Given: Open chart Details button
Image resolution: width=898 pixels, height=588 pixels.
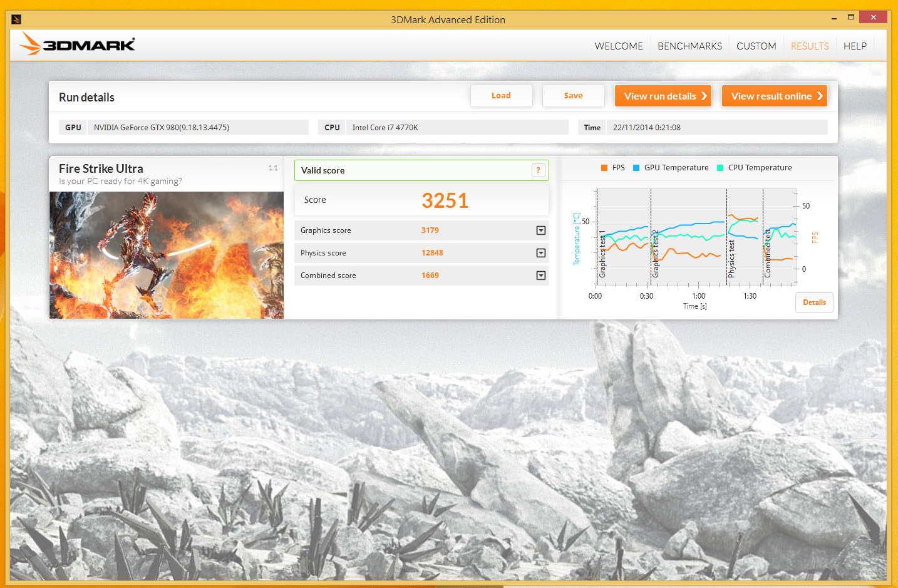Looking at the screenshot, I should (814, 302).
